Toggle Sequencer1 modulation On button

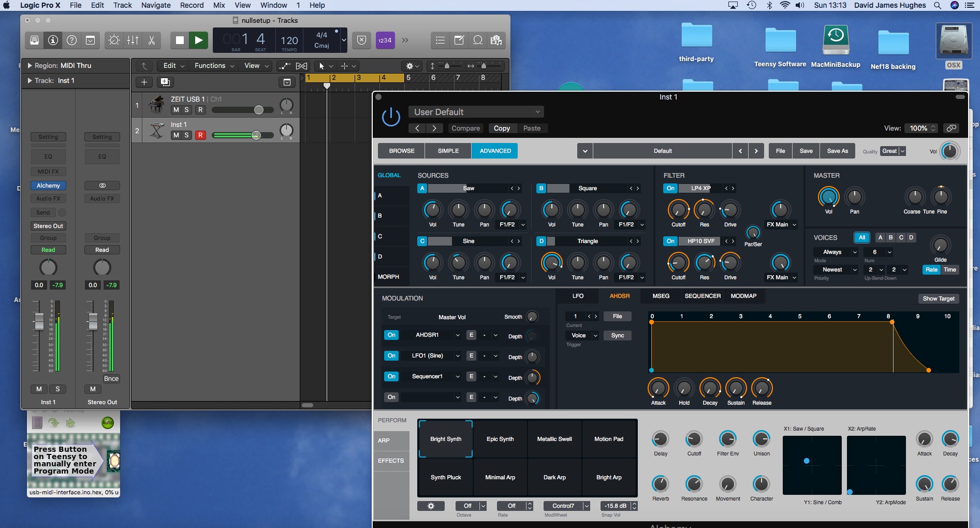point(391,376)
